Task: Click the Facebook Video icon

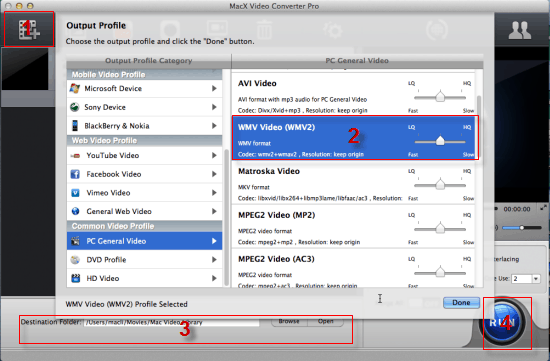Action: point(75,174)
